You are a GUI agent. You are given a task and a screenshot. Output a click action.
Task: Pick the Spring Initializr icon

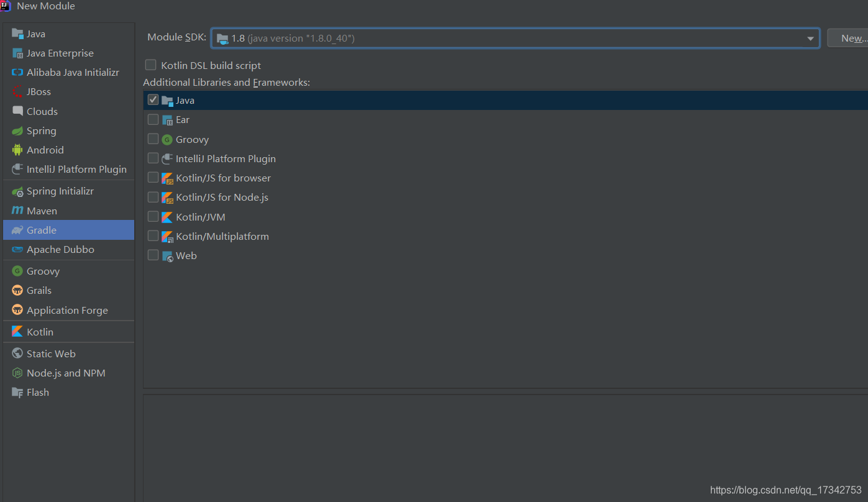coord(17,191)
